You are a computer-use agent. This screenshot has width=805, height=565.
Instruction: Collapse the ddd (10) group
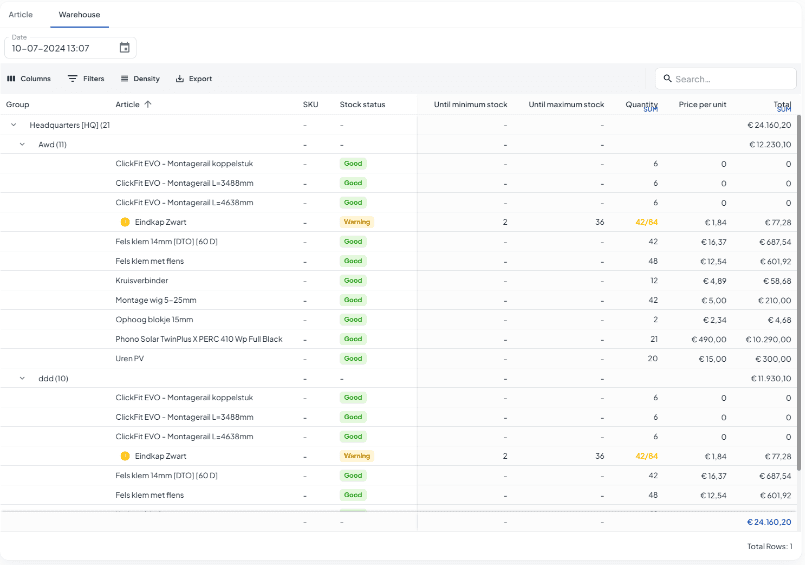click(22, 378)
